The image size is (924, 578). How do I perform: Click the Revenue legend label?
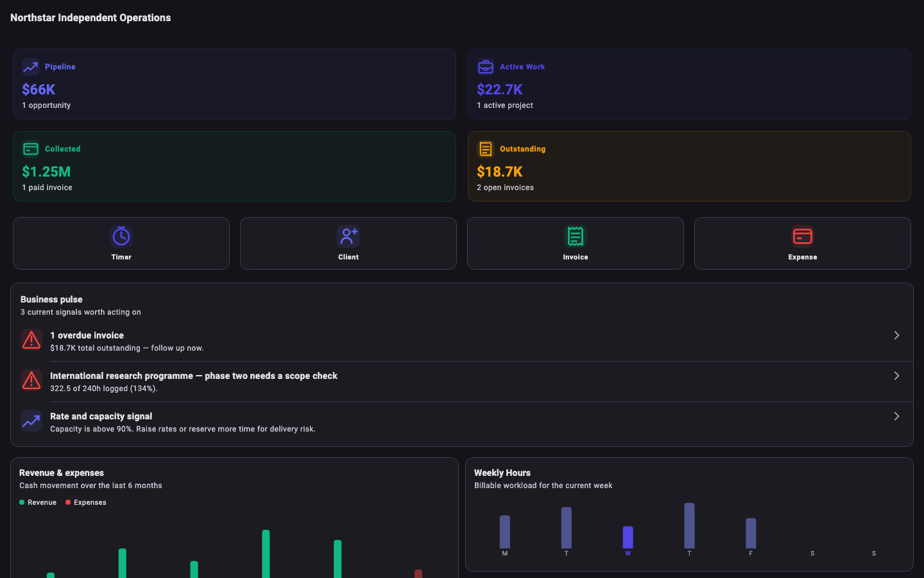42,502
